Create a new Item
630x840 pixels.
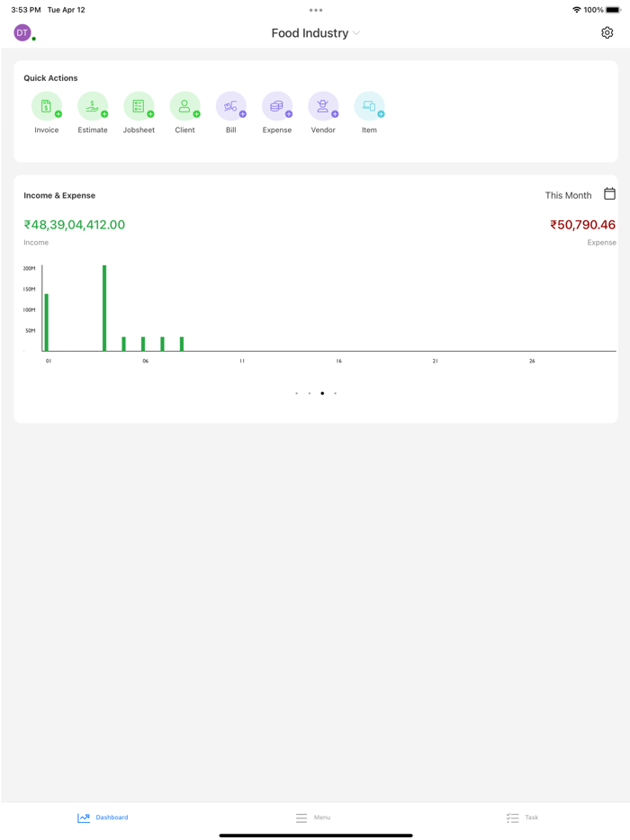tap(369, 105)
